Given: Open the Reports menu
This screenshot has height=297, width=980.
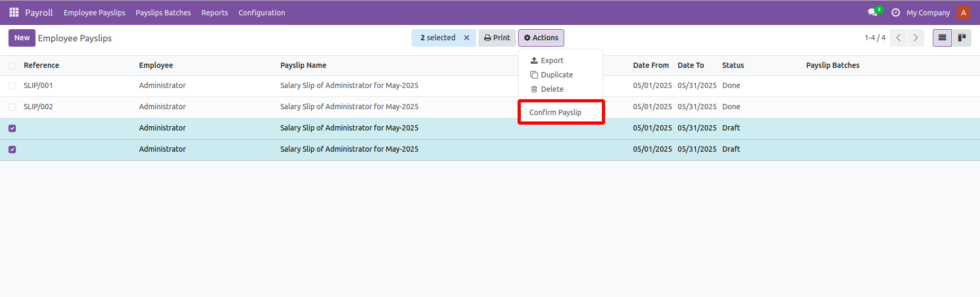Looking at the screenshot, I should pyautogui.click(x=214, y=13).
